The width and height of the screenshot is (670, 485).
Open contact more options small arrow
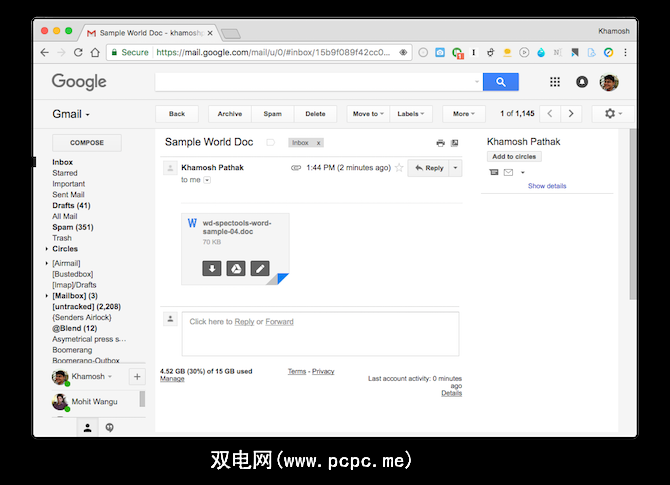click(x=523, y=173)
